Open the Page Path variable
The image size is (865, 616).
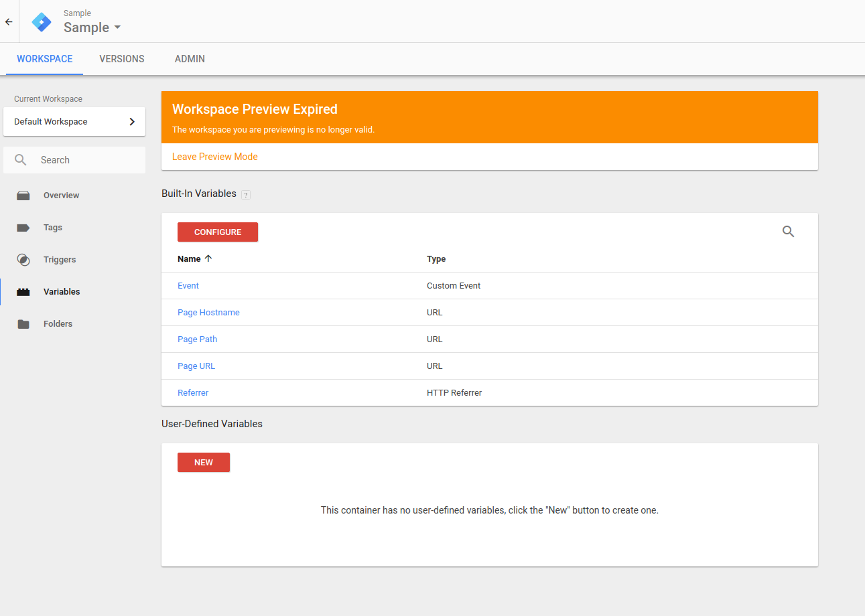pyautogui.click(x=198, y=339)
